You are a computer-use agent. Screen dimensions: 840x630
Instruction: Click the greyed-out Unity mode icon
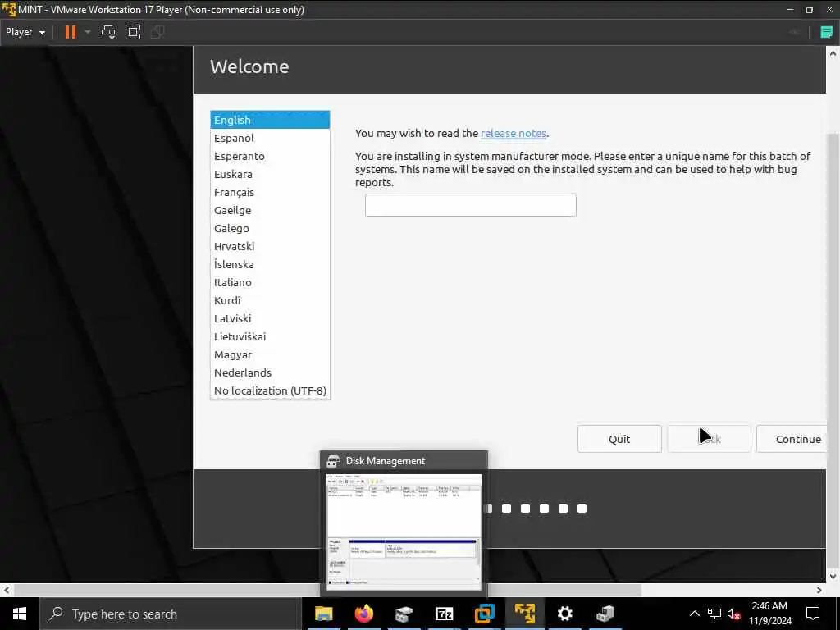pos(157,32)
